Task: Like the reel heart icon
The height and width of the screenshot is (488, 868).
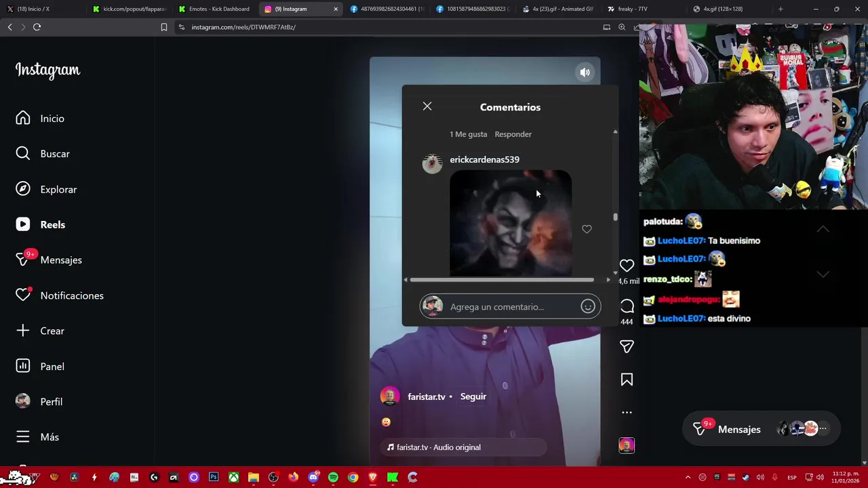Action: (x=627, y=265)
